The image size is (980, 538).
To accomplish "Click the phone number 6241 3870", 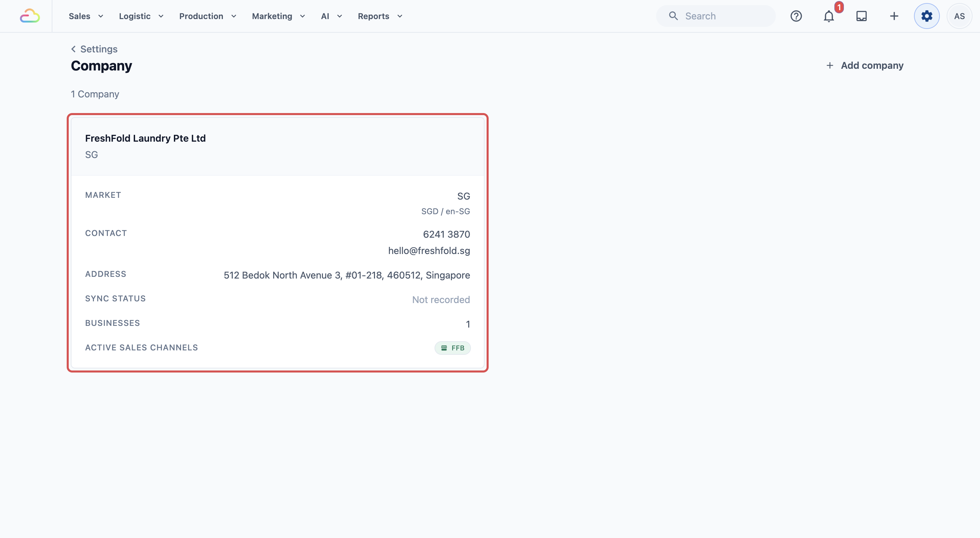I will pos(446,234).
